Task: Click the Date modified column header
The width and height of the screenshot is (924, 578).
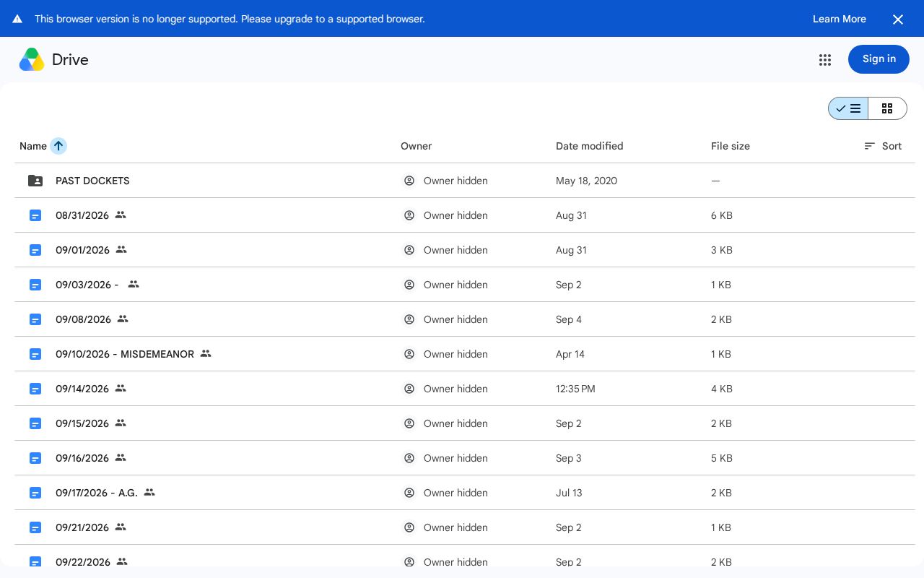Action: 589,146
